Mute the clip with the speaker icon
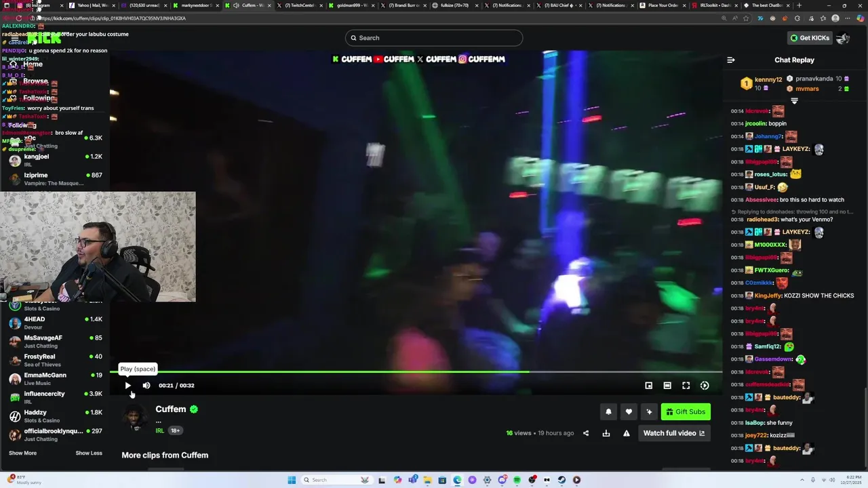 pos(146,386)
